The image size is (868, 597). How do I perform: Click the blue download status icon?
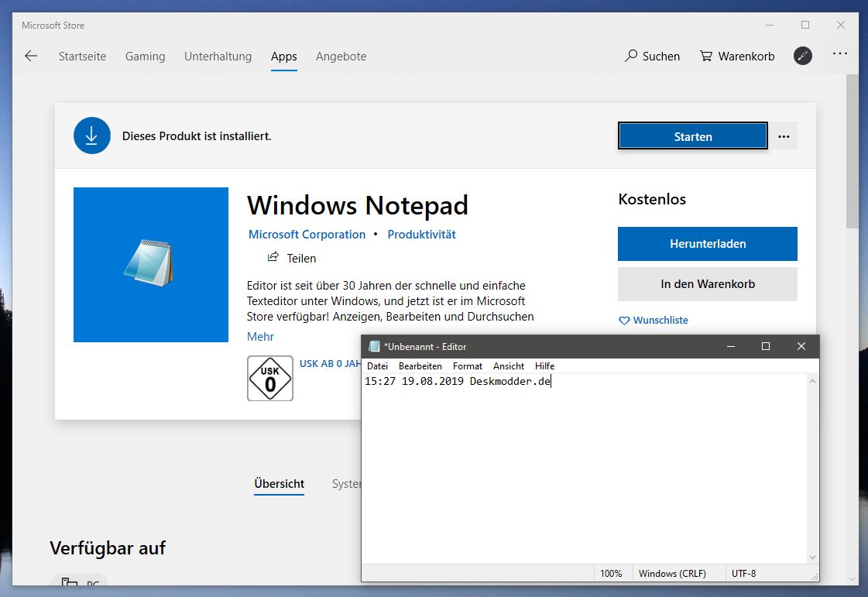pos(92,136)
